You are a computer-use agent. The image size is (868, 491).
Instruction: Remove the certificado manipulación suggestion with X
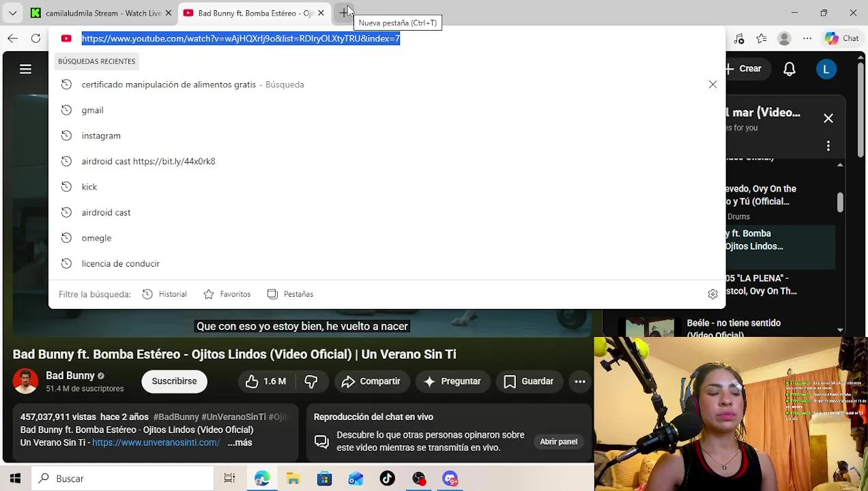click(x=712, y=85)
